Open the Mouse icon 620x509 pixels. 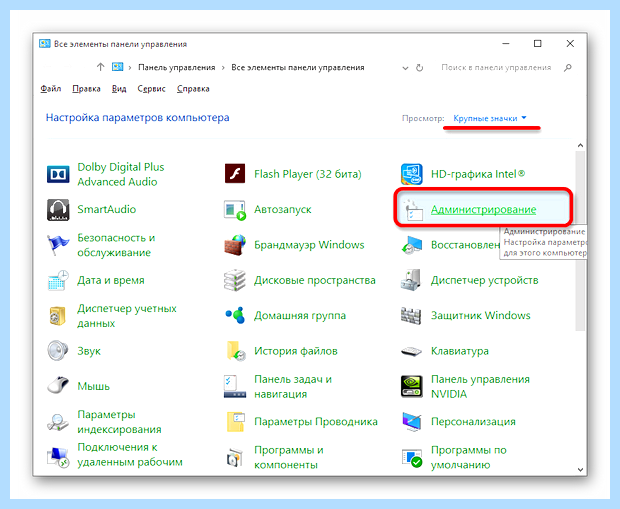pos(58,386)
